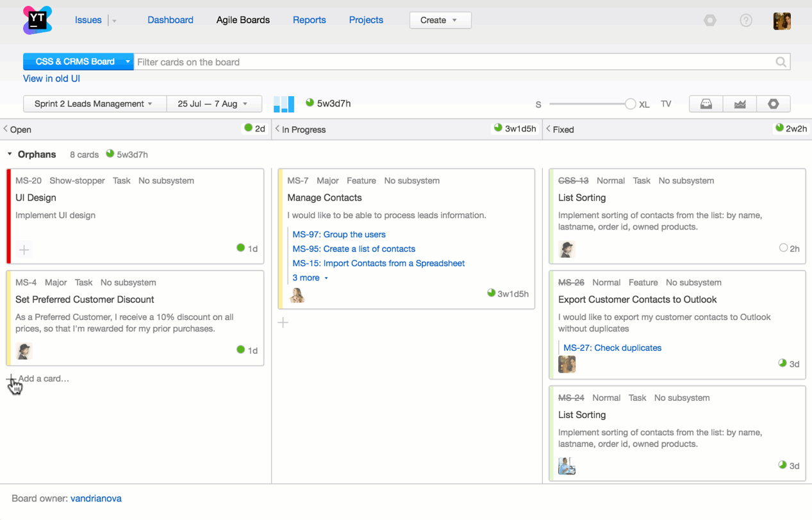Open the burndown chart icon
Image resolution: width=812 pixels, height=520 pixels.
click(x=740, y=103)
